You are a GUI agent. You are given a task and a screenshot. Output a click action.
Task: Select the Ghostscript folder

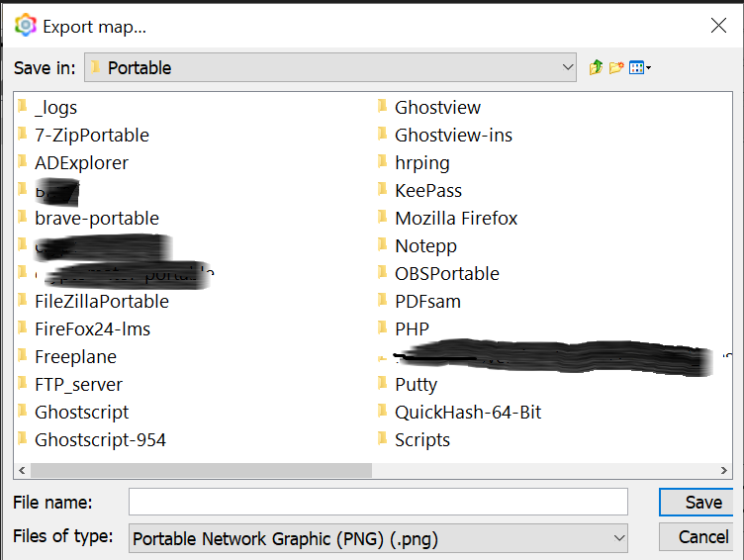click(81, 412)
